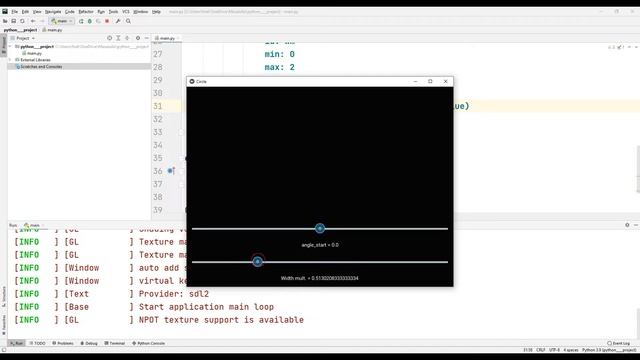Click the Collapse All icon in Project panel
This screenshot has height=360, width=640.
click(x=127, y=38)
